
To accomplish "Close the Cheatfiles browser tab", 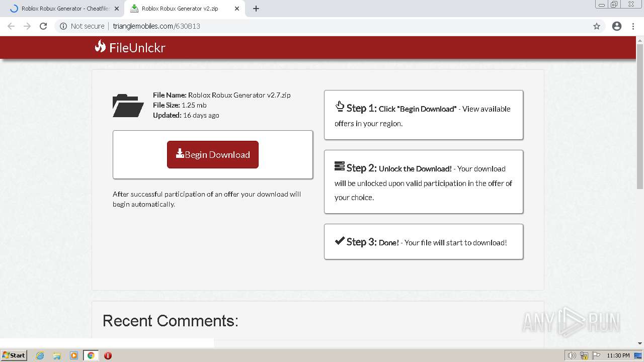I will click(117, 9).
